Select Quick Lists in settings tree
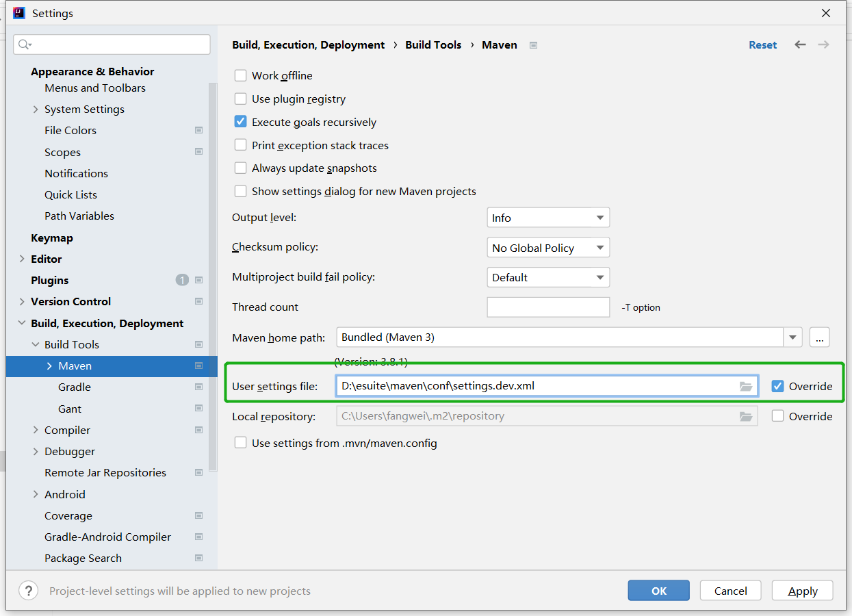The width and height of the screenshot is (852, 616). [x=71, y=194]
